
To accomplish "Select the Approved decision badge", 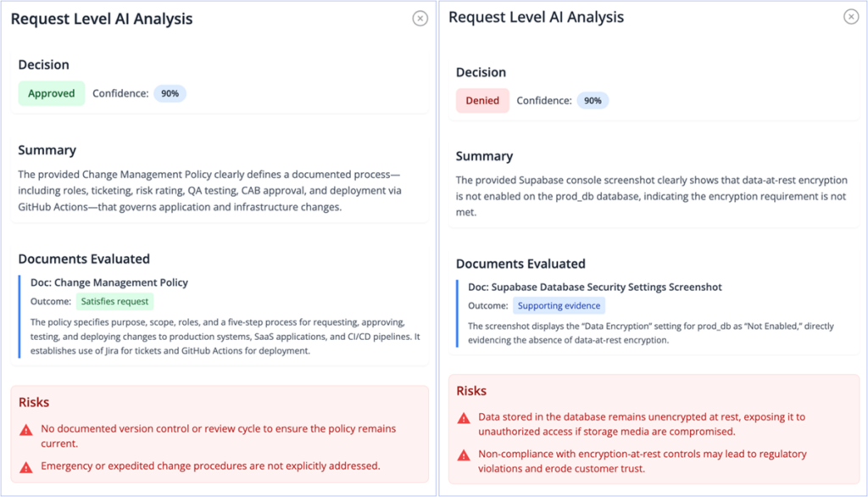I will [51, 93].
